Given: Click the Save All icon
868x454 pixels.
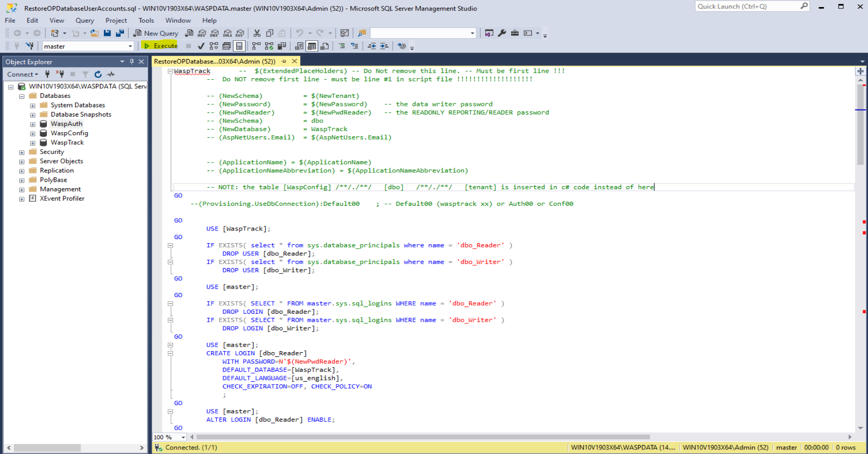Looking at the screenshot, I should pos(119,33).
